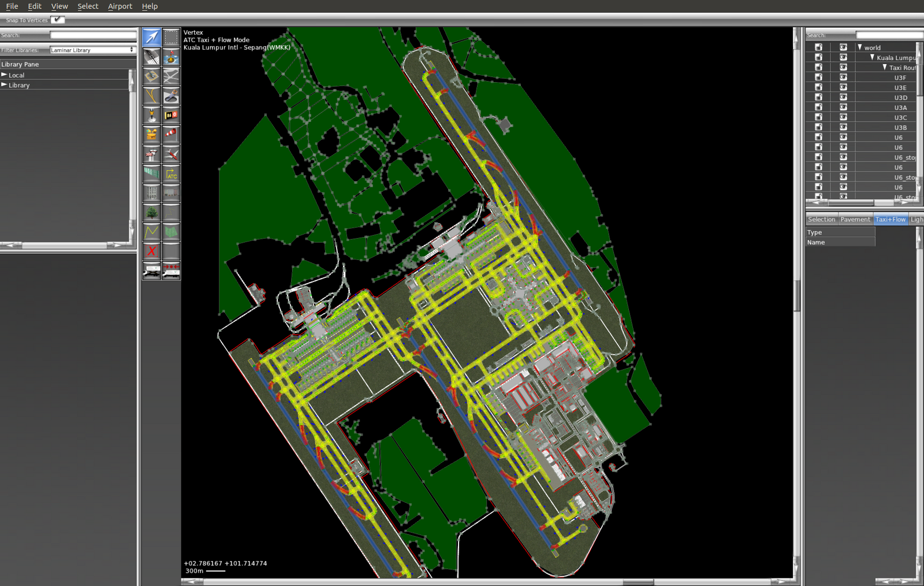The image size is (924, 586).
Task: Lock the U3D hierarchy item
Action: pos(818,98)
